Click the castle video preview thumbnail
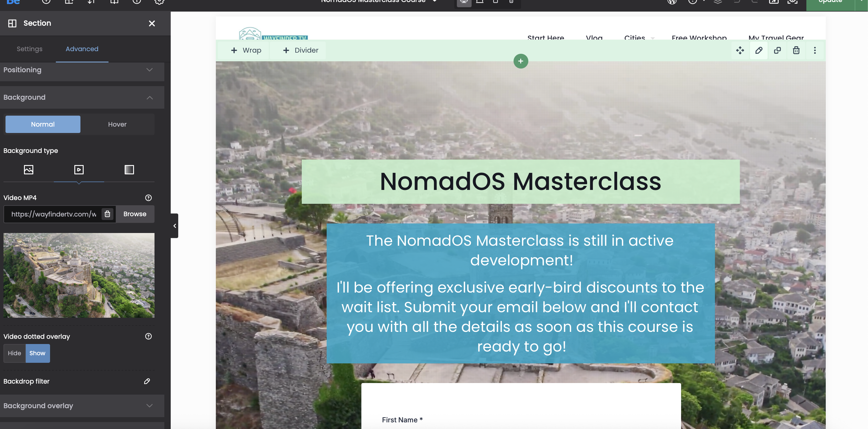The height and width of the screenshot is (429, 868). [x=79, y=275]
